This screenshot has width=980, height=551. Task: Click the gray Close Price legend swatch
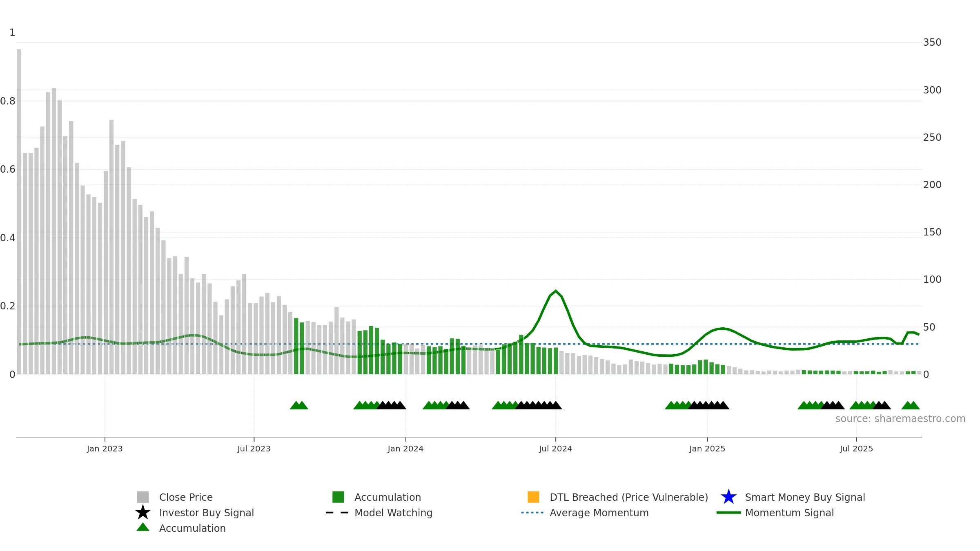pos(143,497)
